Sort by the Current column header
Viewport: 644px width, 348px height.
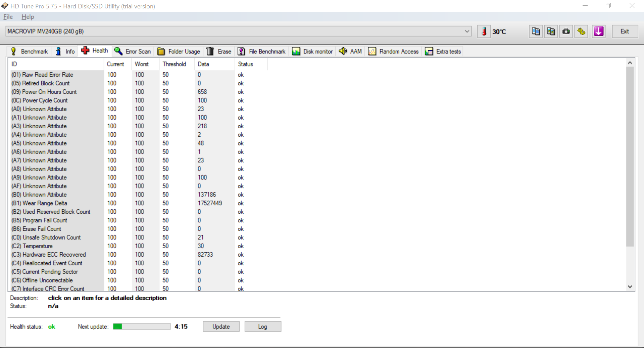pyautogui.click(x=118, y=64)
